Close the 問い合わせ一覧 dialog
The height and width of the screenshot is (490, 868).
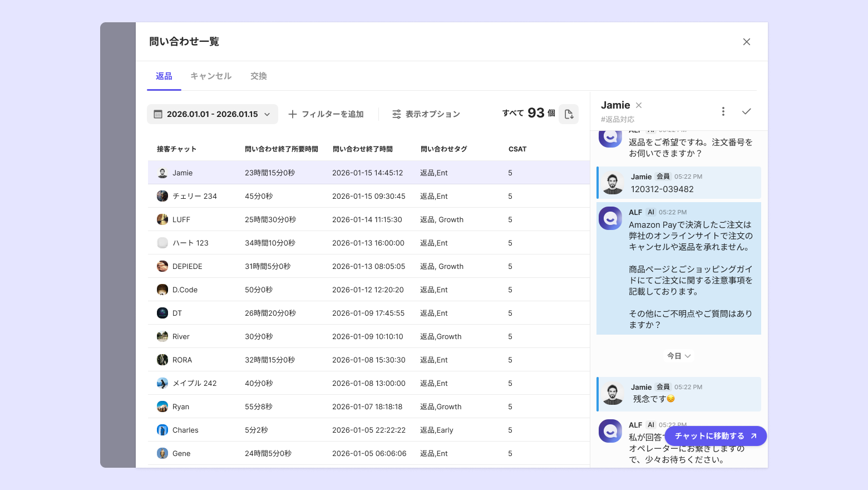[x=746, y=42]
